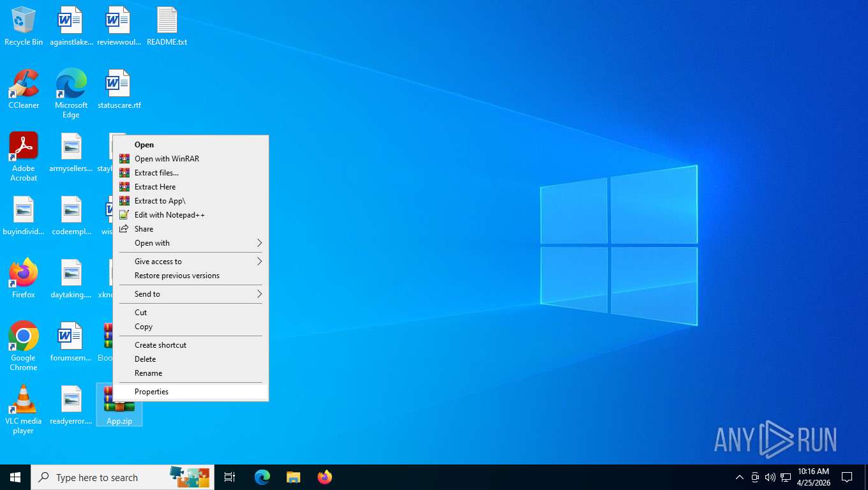868x490 pixels.
Task: Choose Cut in the context menu
Action: click(191, 313)
